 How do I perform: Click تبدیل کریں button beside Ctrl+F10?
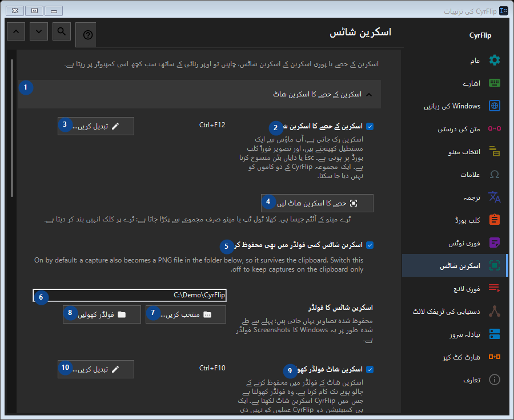[96, 369]
